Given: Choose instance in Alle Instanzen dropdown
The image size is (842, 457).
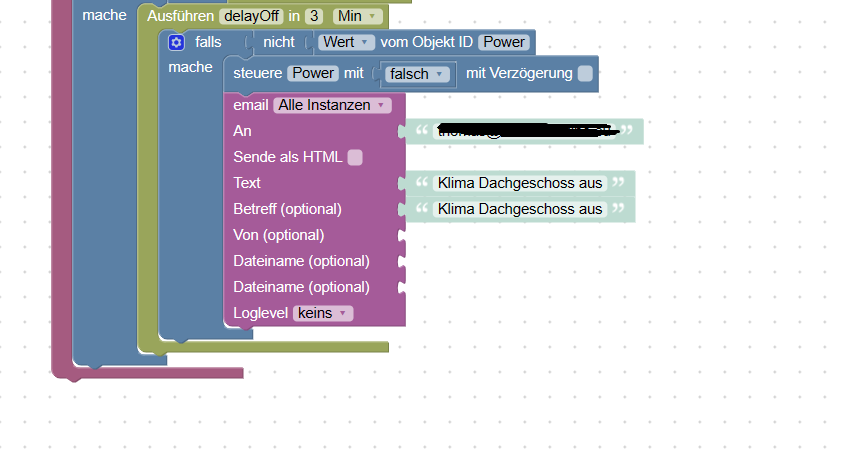Looking at the screenshot, I should (332, 105).
